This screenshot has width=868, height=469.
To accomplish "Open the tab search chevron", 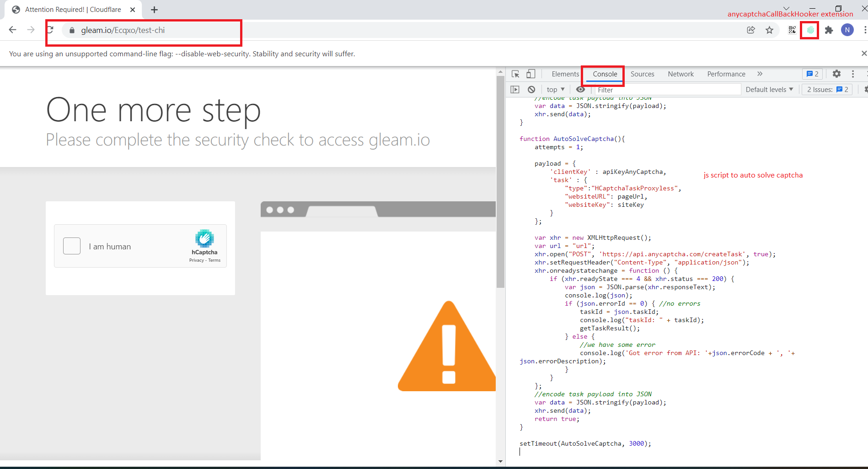I will click(786, 8).
